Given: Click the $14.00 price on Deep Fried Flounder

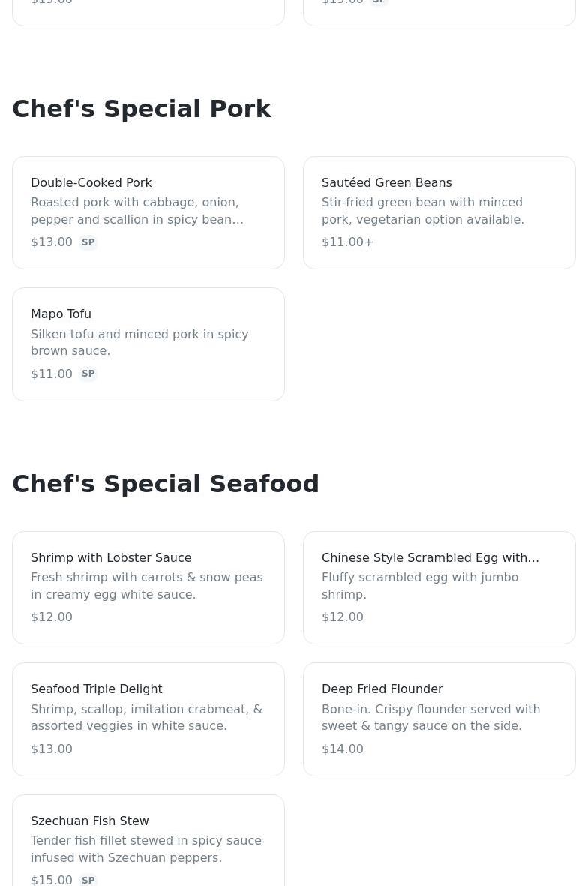Looking at the screenshot, I should [342, 749].
